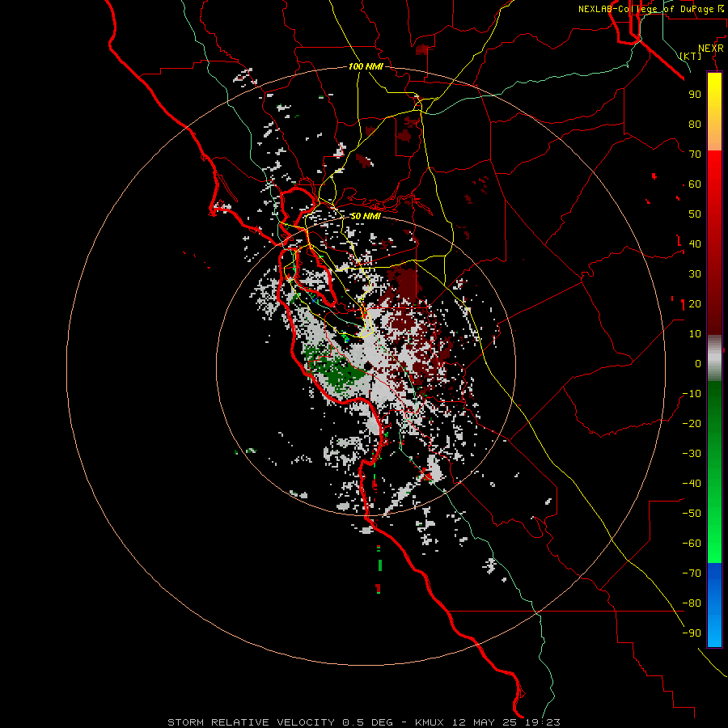Screen dimensions: 728x728
Task: Click the "NEXR" label above the color bar
Action: (711, 49)
